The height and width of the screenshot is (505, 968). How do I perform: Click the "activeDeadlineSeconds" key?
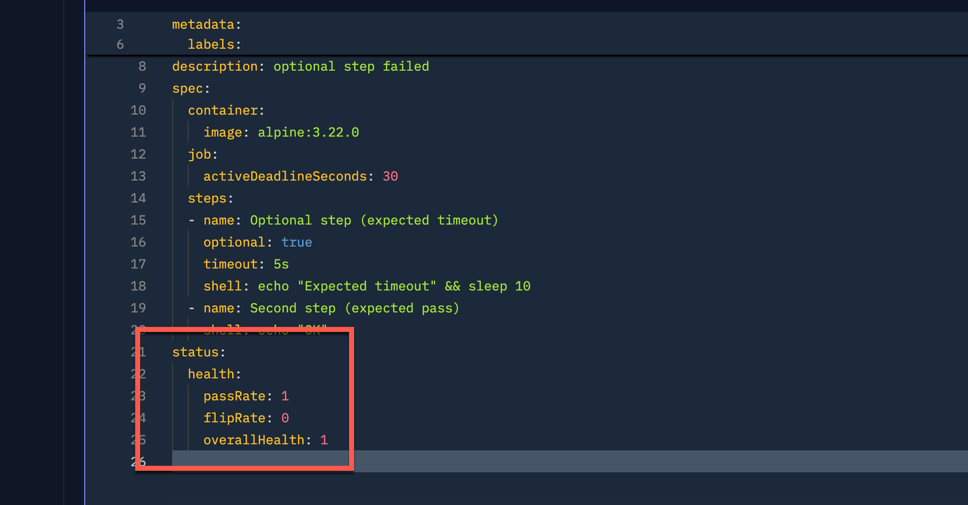pyautogui.click(x=285, y=176)
